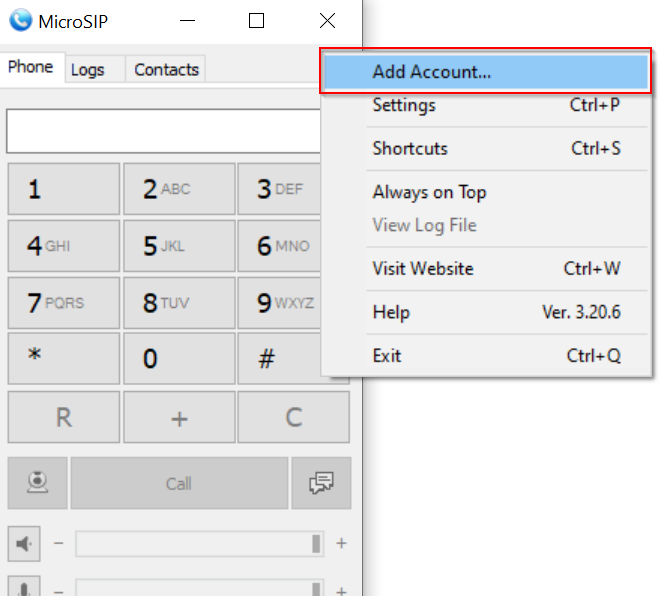Tap the hash key on keypad

279,359
